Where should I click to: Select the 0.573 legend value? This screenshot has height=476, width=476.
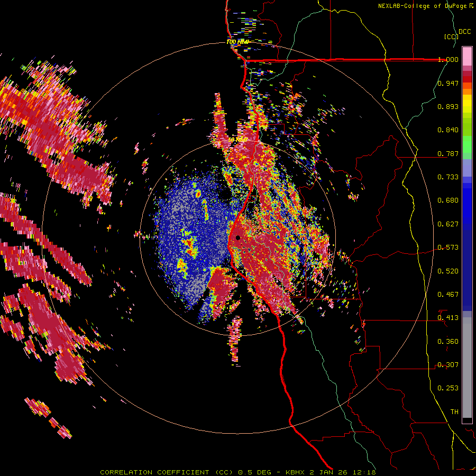point(448,248)
